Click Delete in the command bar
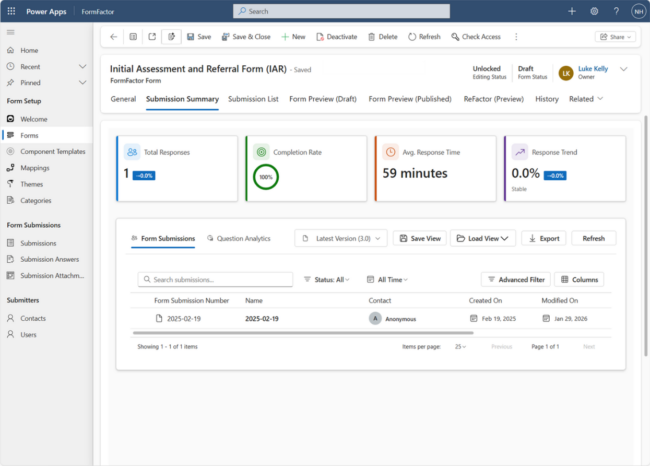Screen dimensions: 650x466 pyautogui.click(x=383, y=37)
